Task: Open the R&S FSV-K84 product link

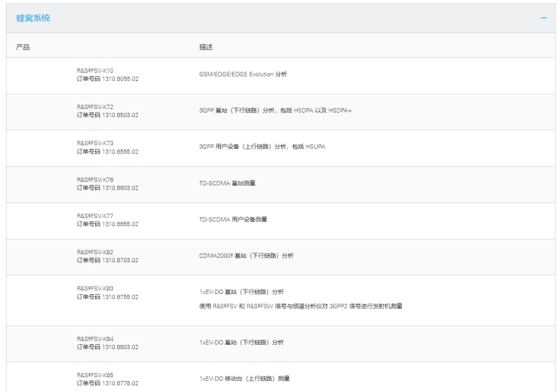Action: click(95, 339)
